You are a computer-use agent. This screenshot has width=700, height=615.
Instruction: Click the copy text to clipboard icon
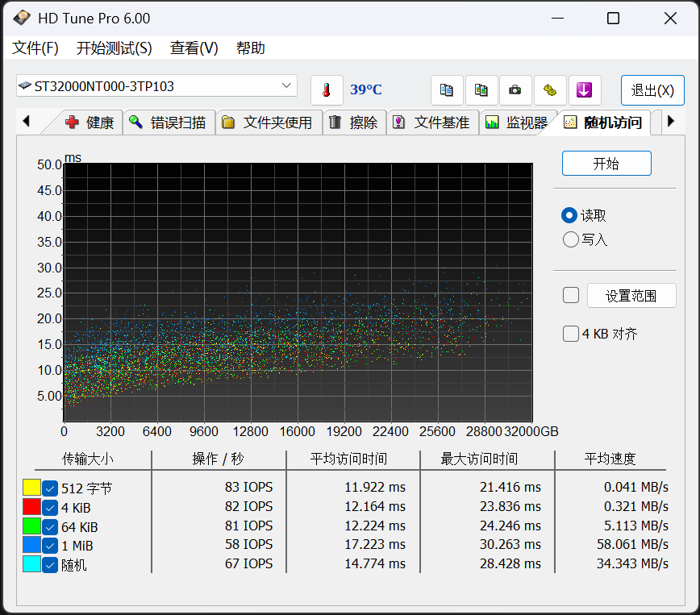click(x=447, y=89)
